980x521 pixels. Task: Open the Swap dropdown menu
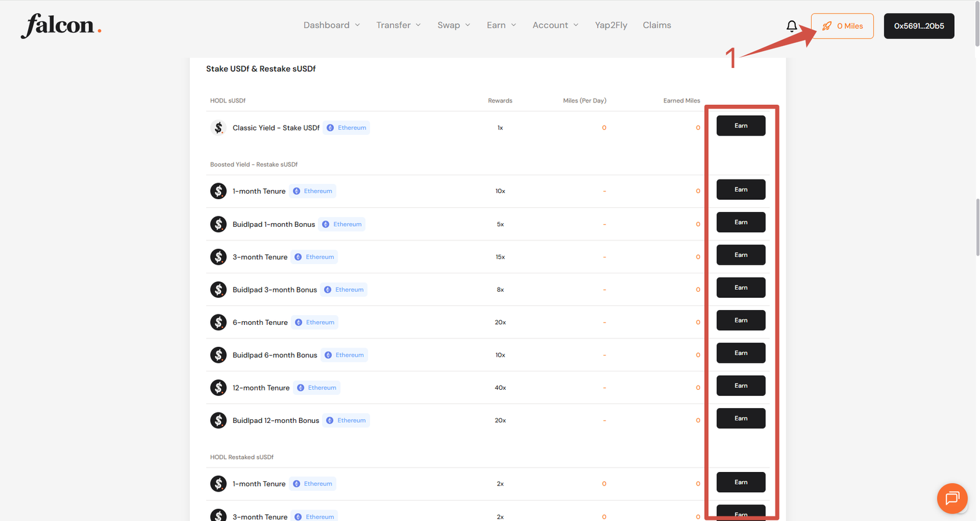pyautogui.click(x=453, y=25)
